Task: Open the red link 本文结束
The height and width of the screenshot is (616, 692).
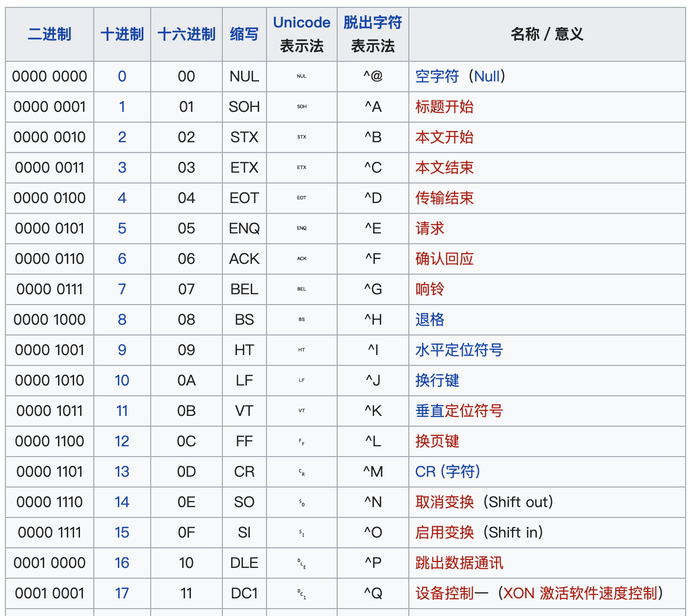Action: 445,168
